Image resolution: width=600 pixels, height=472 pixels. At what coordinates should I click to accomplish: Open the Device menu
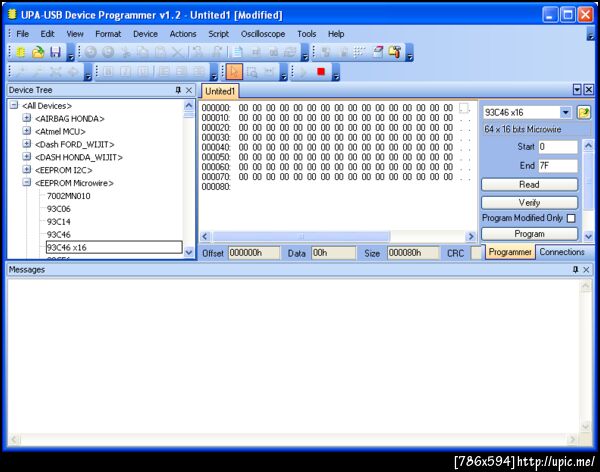[145, 34]
